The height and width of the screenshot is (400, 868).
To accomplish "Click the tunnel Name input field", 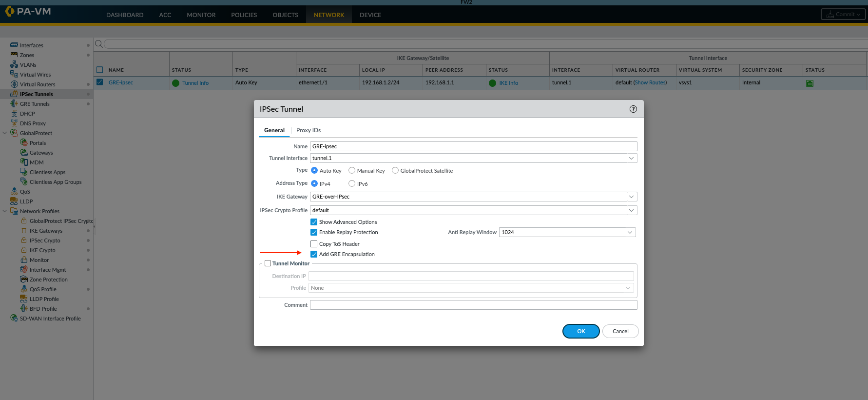I will coord(473,146).
